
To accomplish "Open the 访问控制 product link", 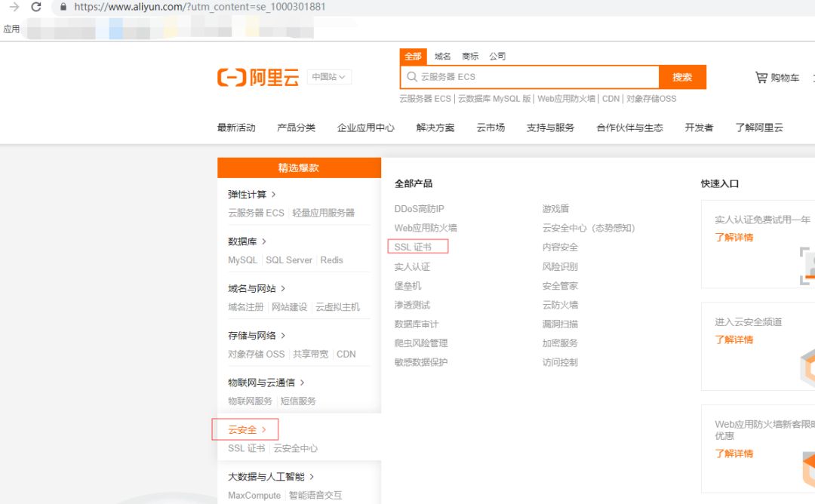I will [x=560, y=362].
